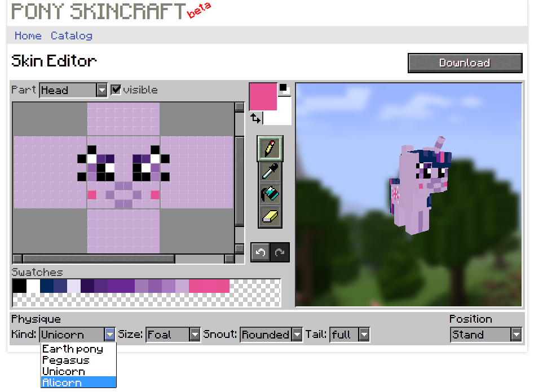
Task: Close the Kind dropdown via its arrow
Action: click(109, 335)
